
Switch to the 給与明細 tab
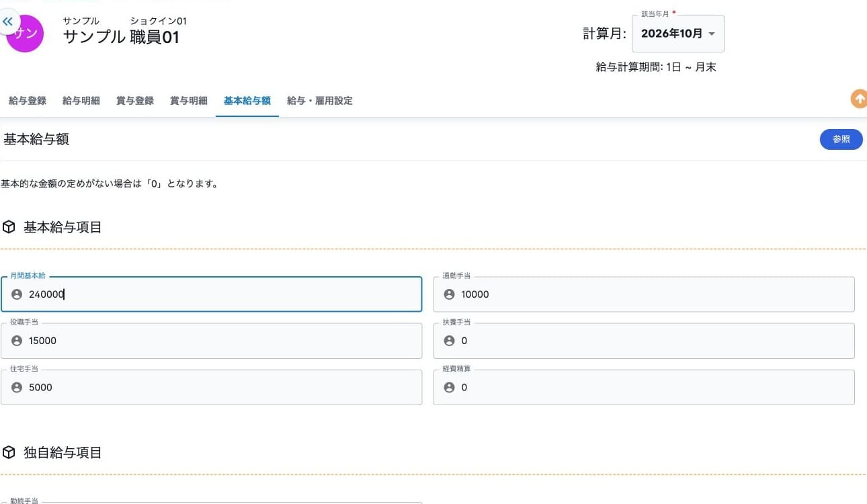tap(81, 101)
